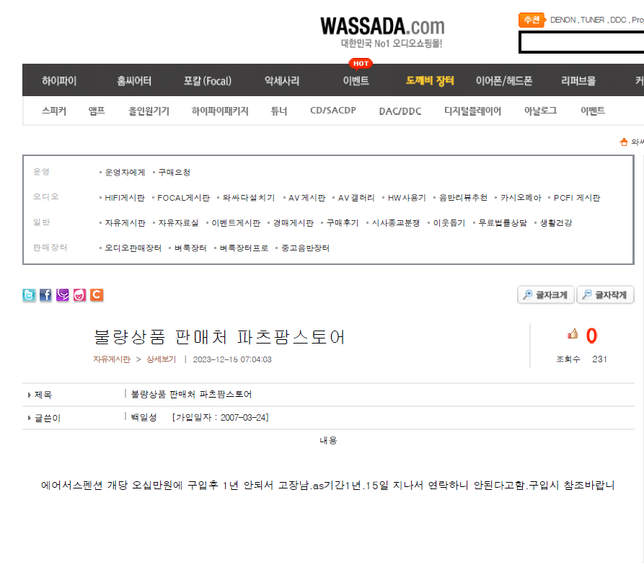Image resolution: width=644 pixels, height=563 pixels.
Task: Click 자유게시판 breadcrumb link
Action: tap(112, 359)
